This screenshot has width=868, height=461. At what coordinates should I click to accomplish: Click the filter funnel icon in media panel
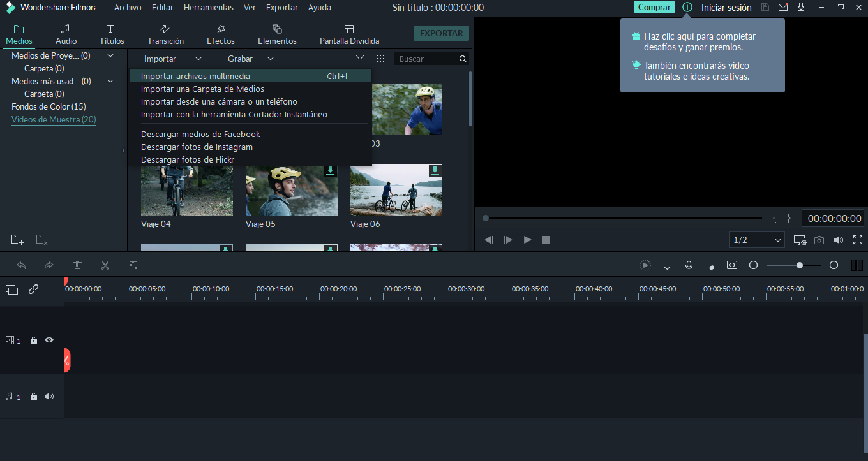pos(360,59)
